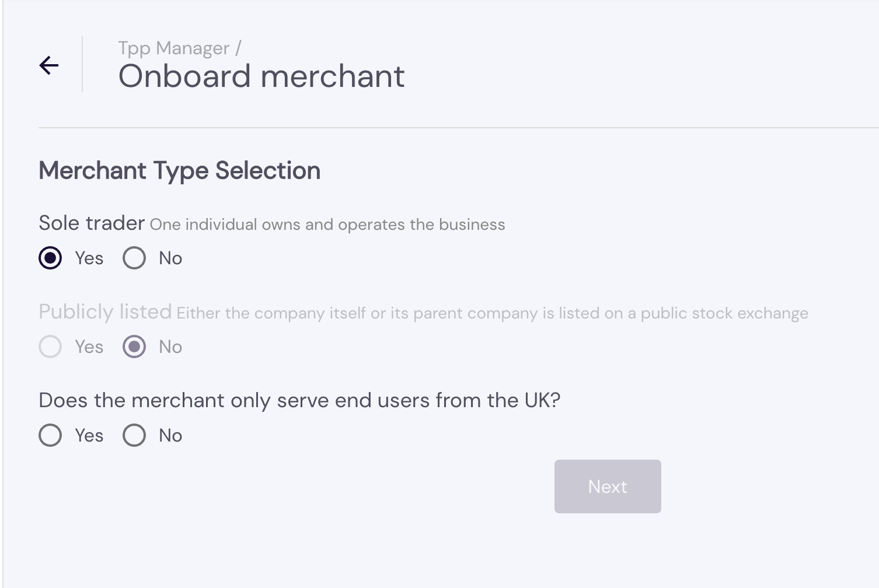The height and width of the screenshot is (588, 879).
Task: Choose "Yes" for Publicly listed
Action: (x=50, y=346)
